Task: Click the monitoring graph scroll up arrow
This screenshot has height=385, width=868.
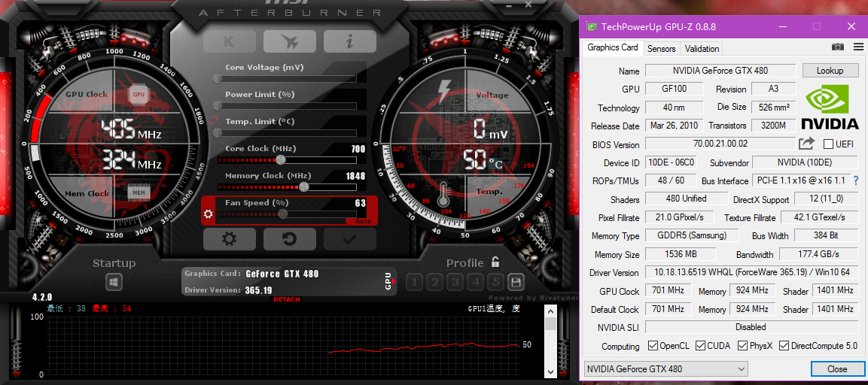Action: tap(550, 311)
